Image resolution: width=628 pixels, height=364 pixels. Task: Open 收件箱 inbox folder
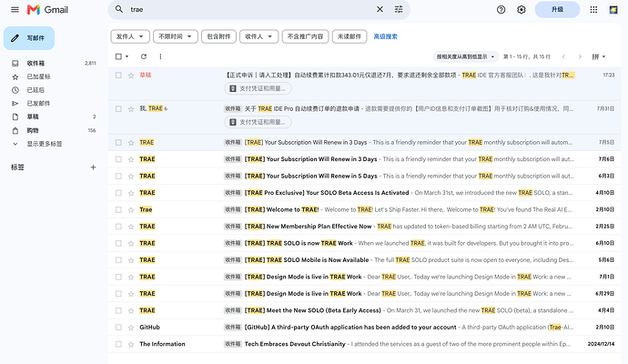click(x=54, y=64)
